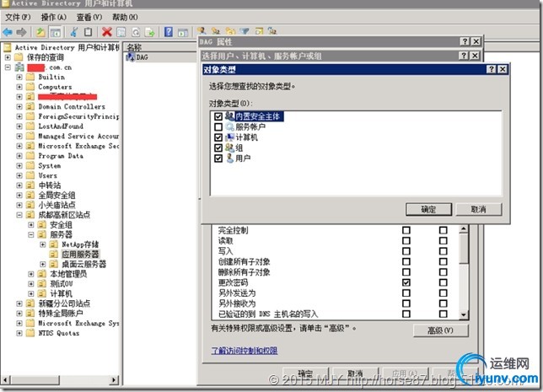Click the Back arrow toolbar icon
The height and width of the screenshot is (392, 543).
(8, 32)
